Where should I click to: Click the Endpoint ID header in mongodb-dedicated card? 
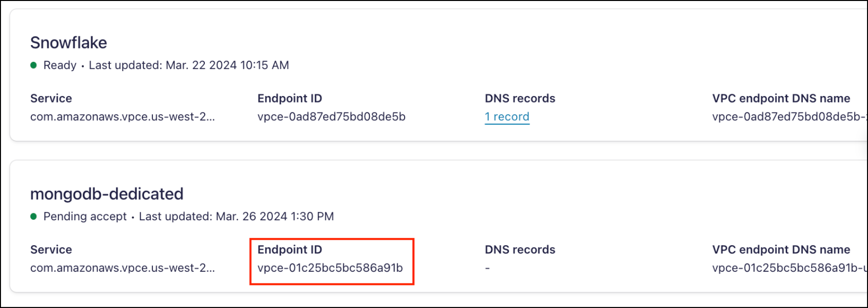point(289,250)
